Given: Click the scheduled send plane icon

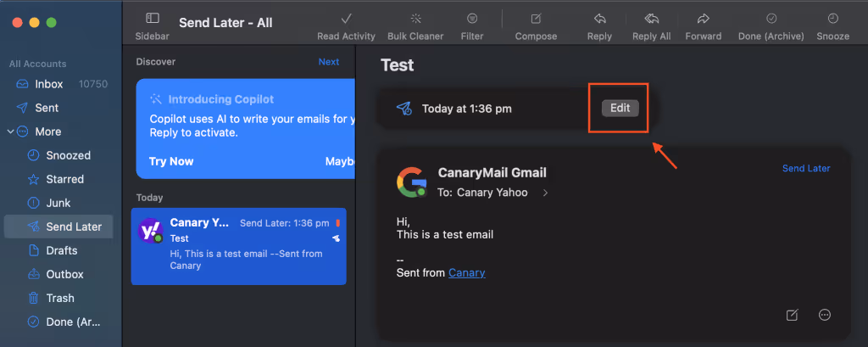Looking at the screenshot, I should pyautogui.click(x=403, y=109).
